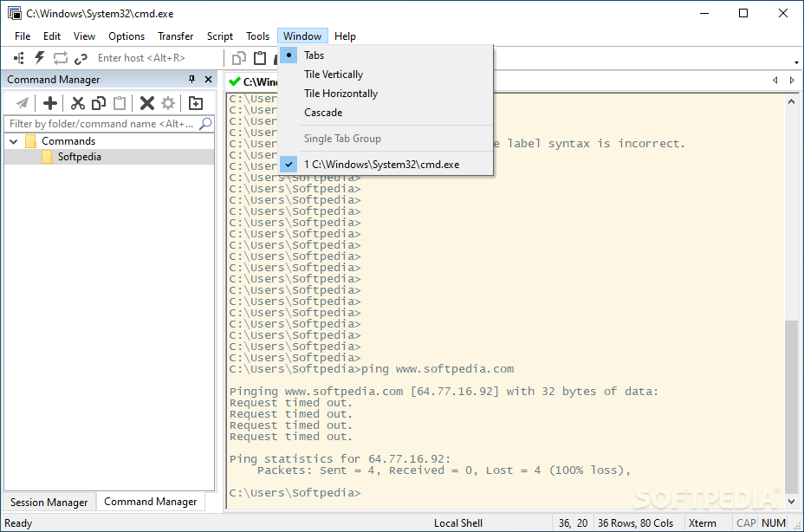Click the Packets Sent = 4 line

pos(444,470)
